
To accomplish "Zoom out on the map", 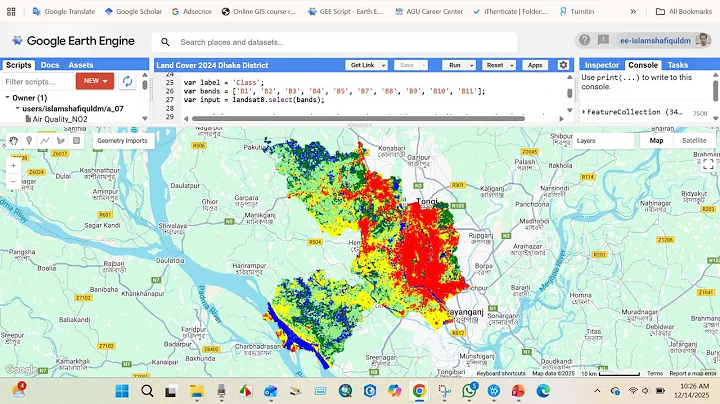I will point(13,181).
